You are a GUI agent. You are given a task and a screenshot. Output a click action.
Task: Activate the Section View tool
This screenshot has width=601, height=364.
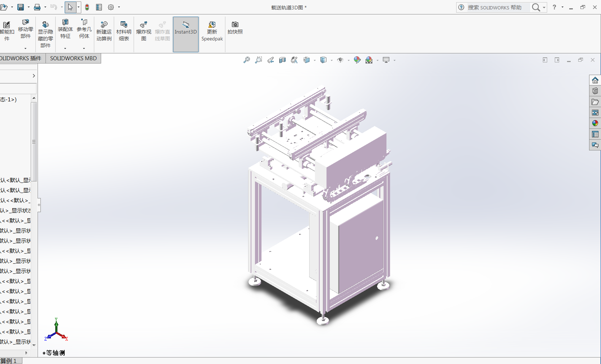click(282, 60)
